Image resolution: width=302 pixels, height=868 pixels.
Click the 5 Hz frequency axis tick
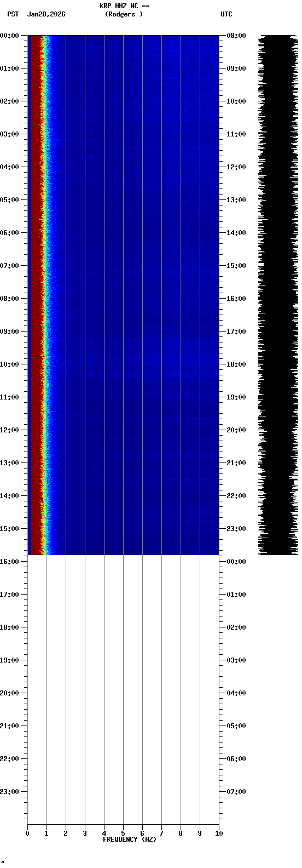click(x=123, y=833)
